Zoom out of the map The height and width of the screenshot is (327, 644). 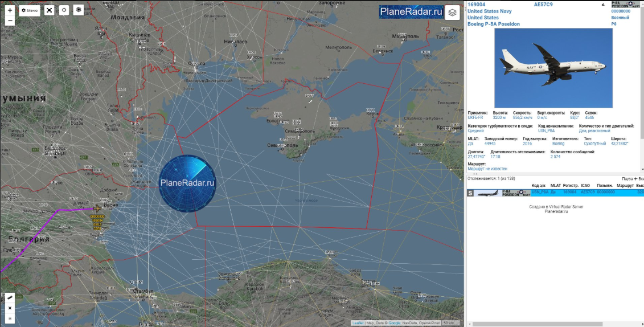(10, 21)
